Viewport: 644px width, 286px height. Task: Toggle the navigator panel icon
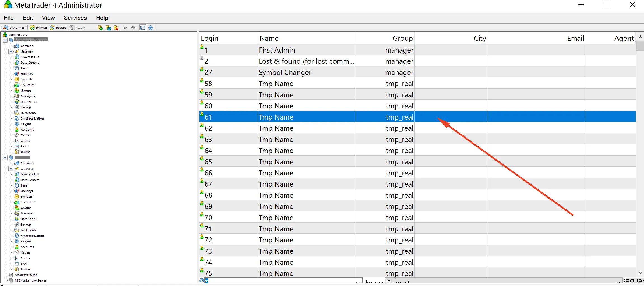(x=143, y=28)
